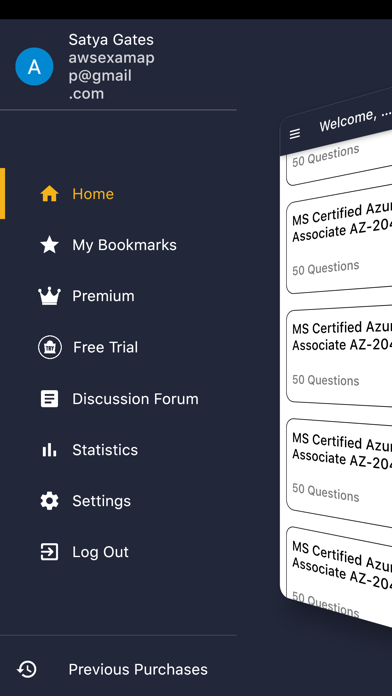Choose the Log Out text option
Screen dimensions: 392x696
(x=100, y=552)
